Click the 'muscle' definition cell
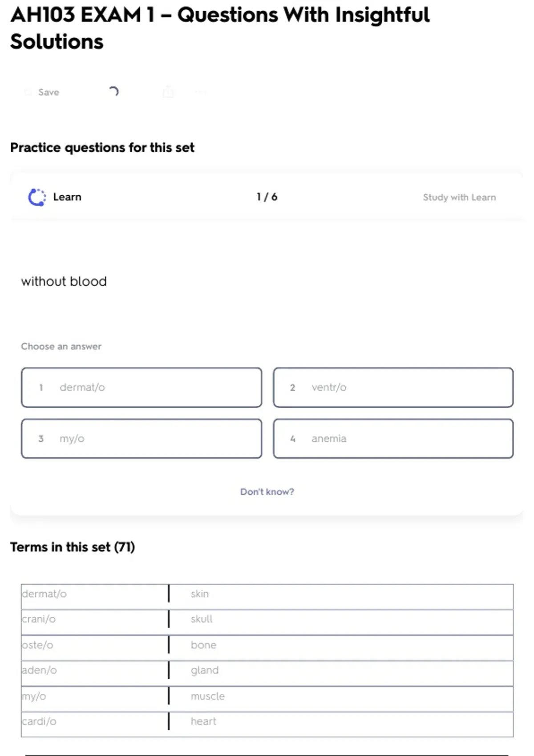Screen dimensions: 534x756 pos(208,696)
